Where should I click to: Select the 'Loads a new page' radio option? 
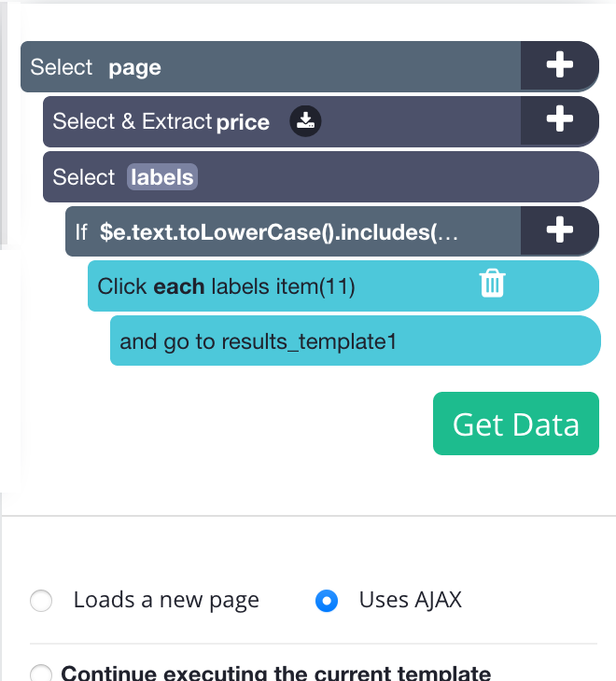[41, 601]
